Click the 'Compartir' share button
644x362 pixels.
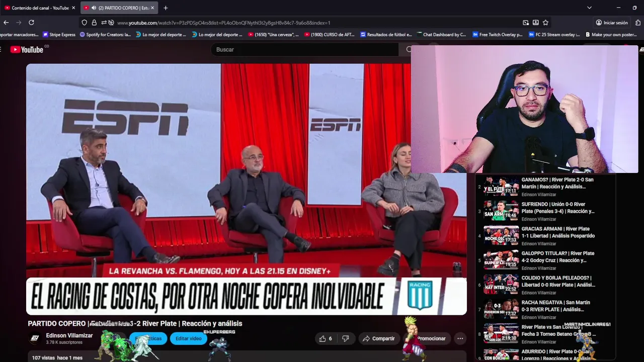pos(378,338)
